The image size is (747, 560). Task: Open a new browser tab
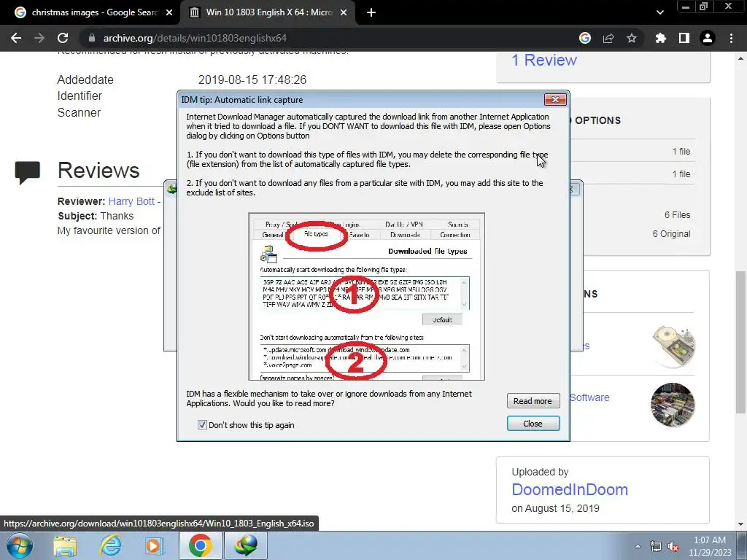[x=371, y=13]
